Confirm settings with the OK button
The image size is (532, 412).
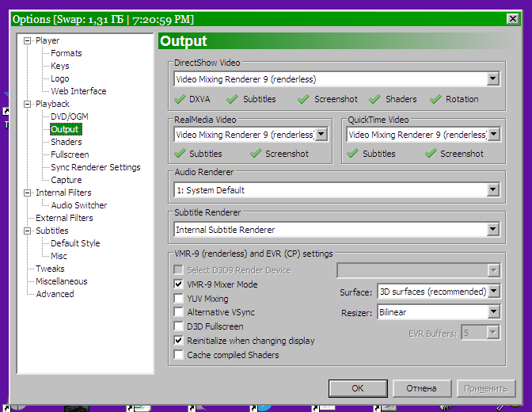coord(358,388)
